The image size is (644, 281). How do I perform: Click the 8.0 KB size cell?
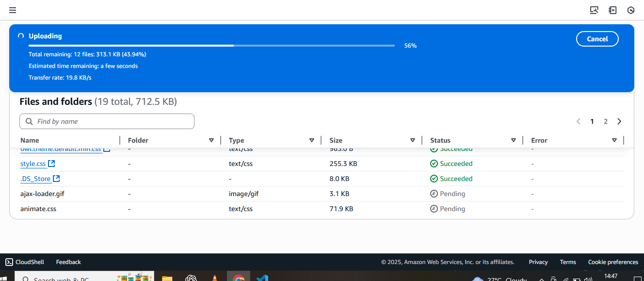339,179
